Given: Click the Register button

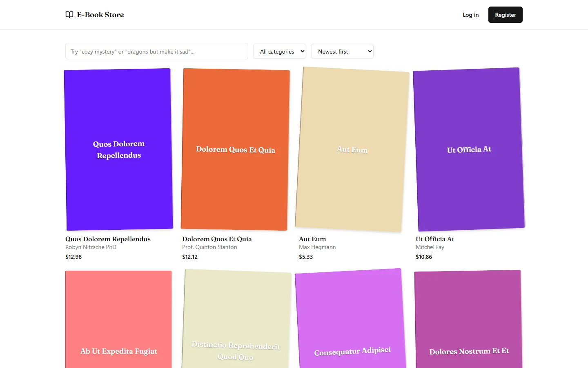Looking at the screenshot, I should [x=506, y=15].
